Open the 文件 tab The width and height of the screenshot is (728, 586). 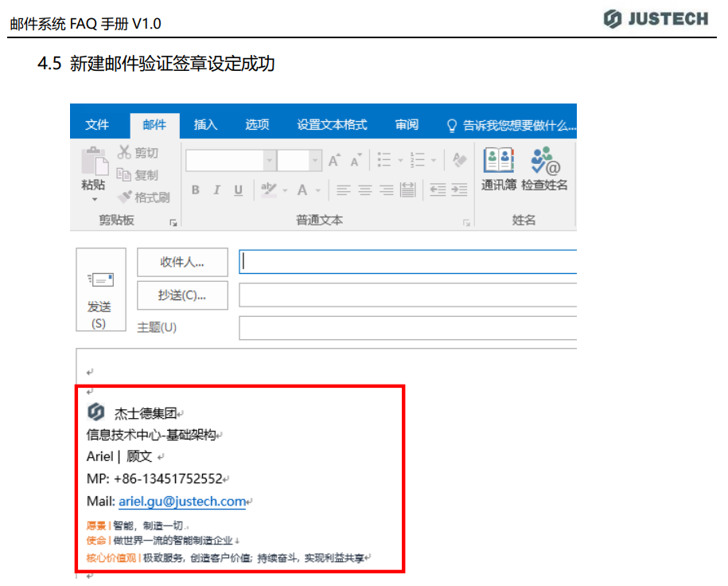pos(97,124)
